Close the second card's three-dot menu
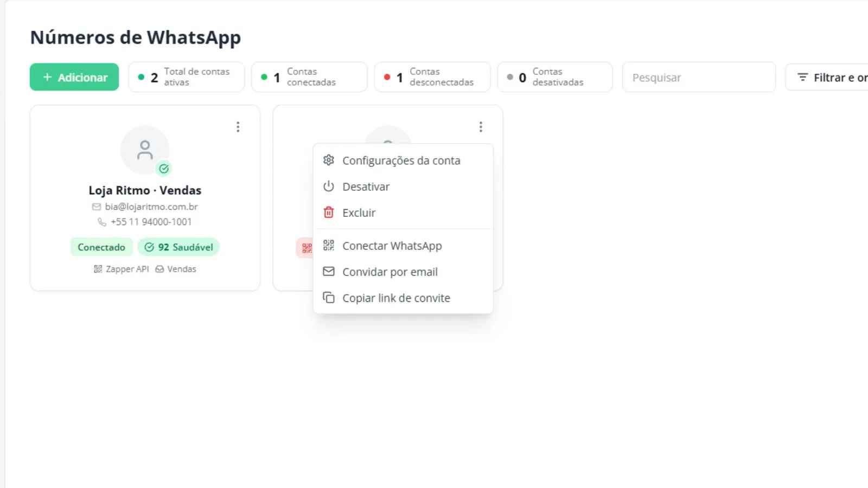This screenshot has height=488, width=868. coord(481,127)
